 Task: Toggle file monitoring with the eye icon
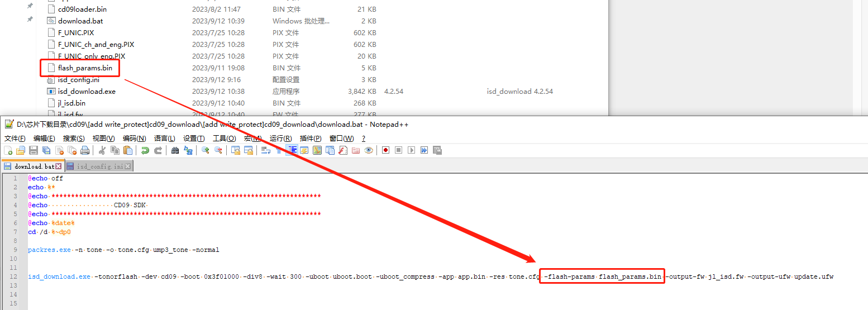point(369,150)
